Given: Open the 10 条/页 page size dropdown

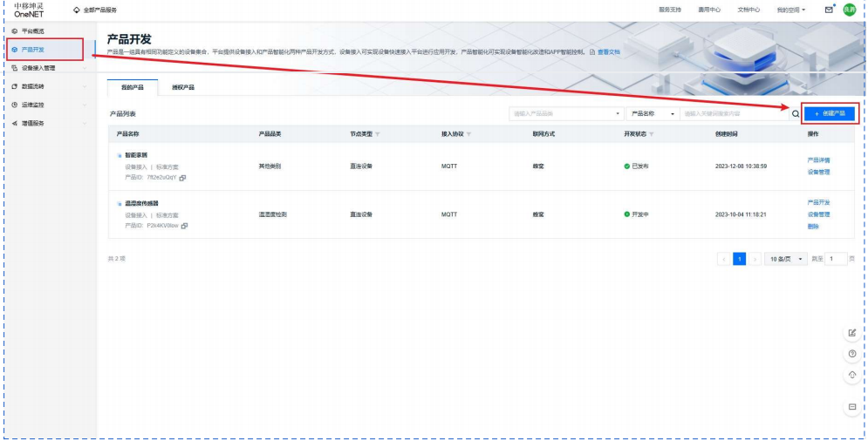Looking at the screenshot, I should [786, 259].
